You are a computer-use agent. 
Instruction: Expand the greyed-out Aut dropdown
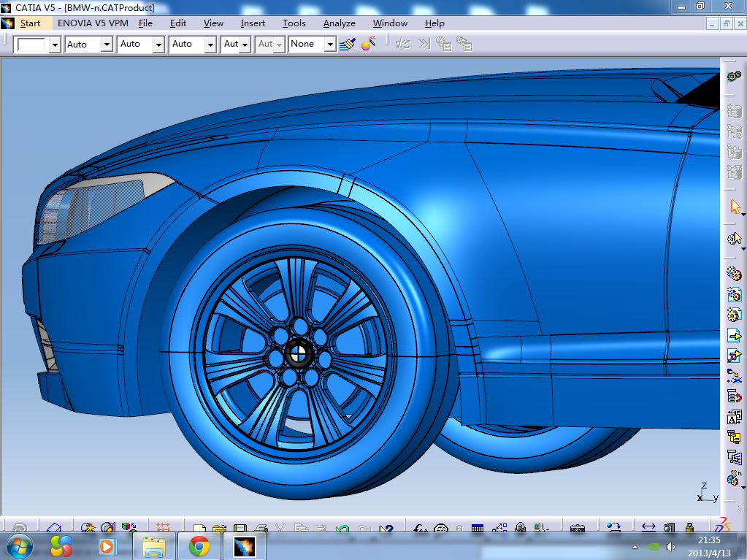pyautogui.click(x=279, y=45)
